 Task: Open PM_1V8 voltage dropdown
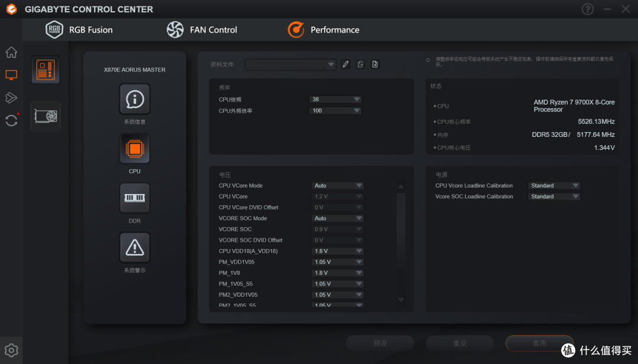[337, 273]
